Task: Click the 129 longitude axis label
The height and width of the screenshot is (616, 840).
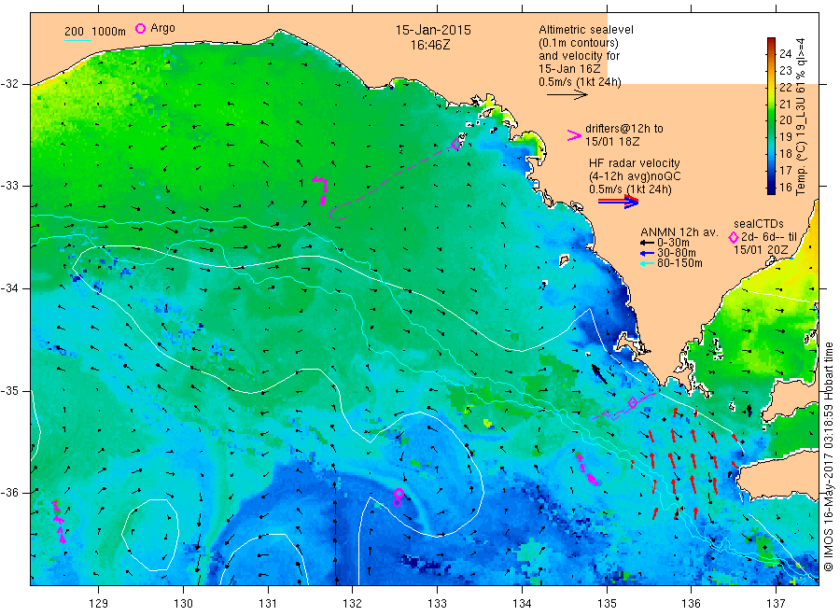Action: [99, 603]
